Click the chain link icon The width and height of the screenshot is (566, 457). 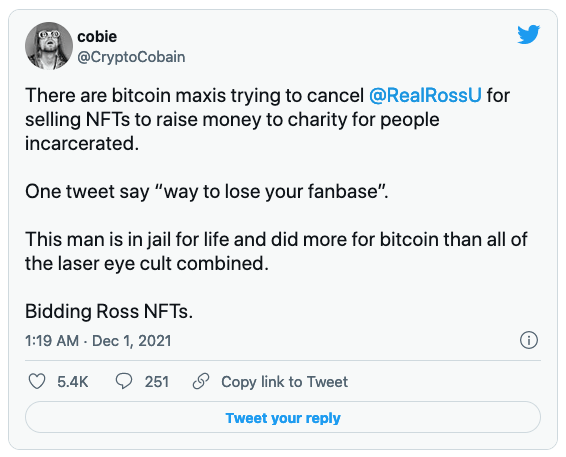[201, 381]
